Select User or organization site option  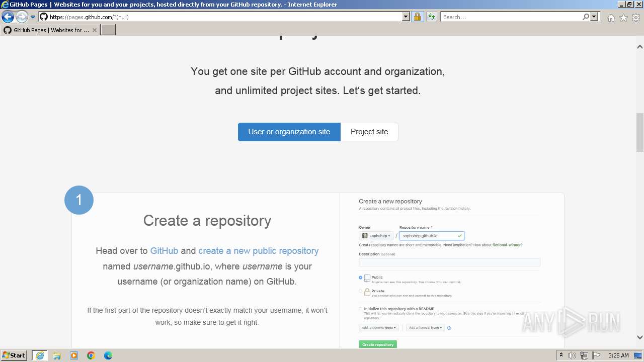point(289,132)
